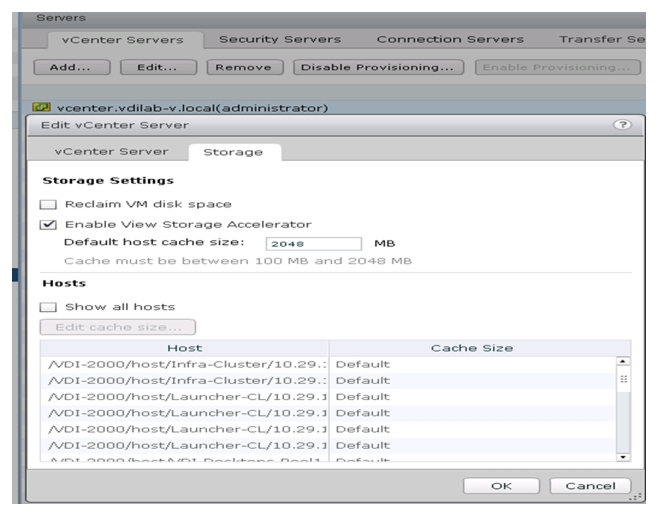
Task: Click the Add... button
Action: click(x=72, y=67)
